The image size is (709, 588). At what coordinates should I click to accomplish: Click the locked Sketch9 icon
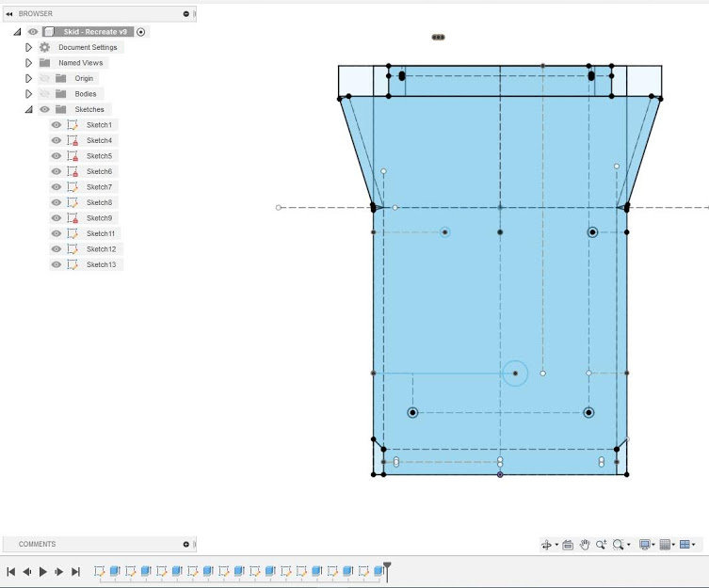(x=73, y=218)
